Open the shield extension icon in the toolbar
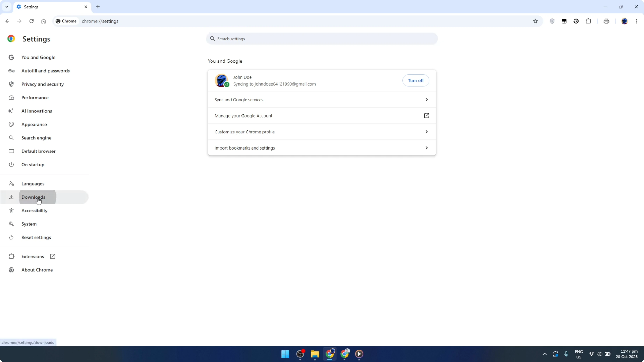Viewport: 644px width, 362px height. click(x=552, y=21)
